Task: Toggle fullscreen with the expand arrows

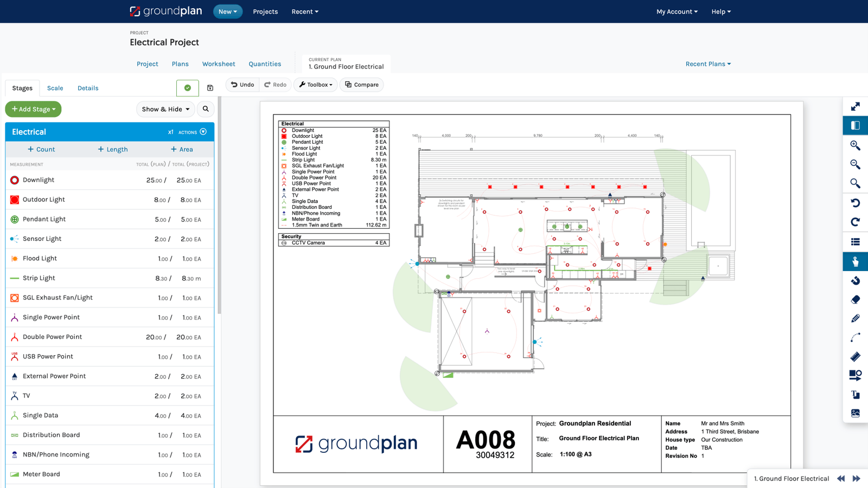Action: 856,106
